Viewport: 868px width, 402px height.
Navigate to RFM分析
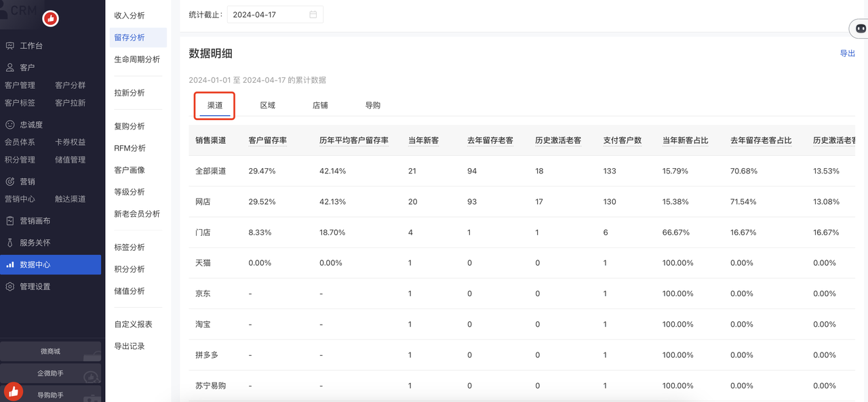coord(130,148)
